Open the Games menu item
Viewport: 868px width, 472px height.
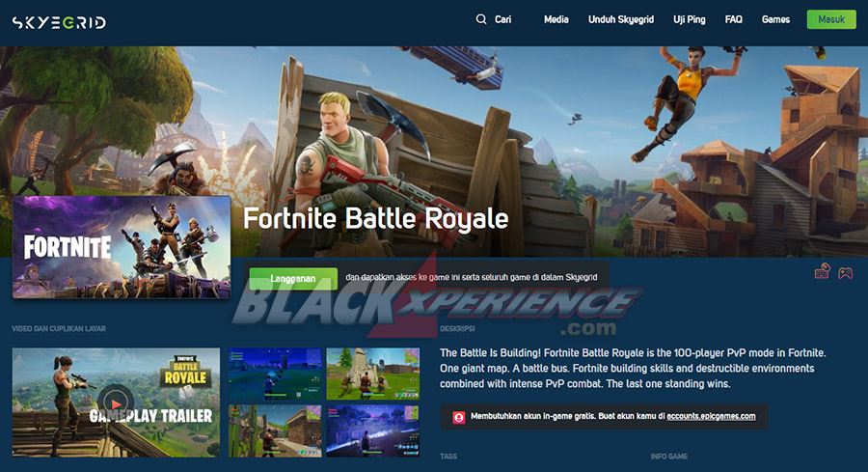775,19
